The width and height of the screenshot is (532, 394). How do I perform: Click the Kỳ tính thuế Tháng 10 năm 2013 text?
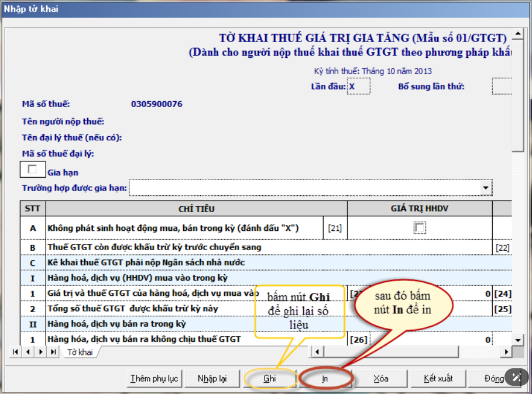[x=373, y=71]
